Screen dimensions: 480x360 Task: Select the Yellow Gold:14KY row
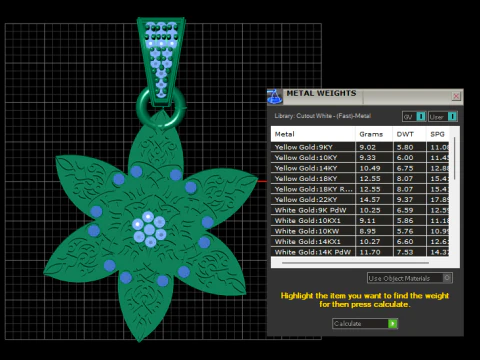tap(360, 168)
